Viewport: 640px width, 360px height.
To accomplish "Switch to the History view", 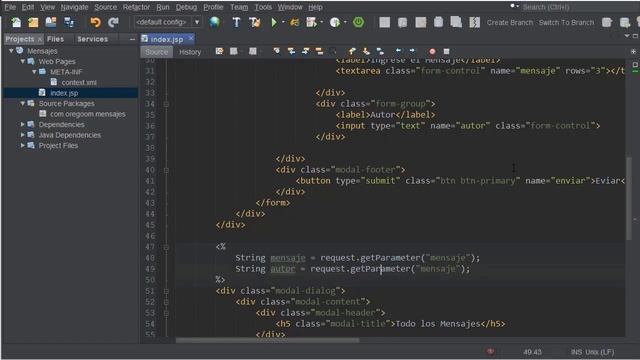I will pyautogui.click(x=190, y=52).
